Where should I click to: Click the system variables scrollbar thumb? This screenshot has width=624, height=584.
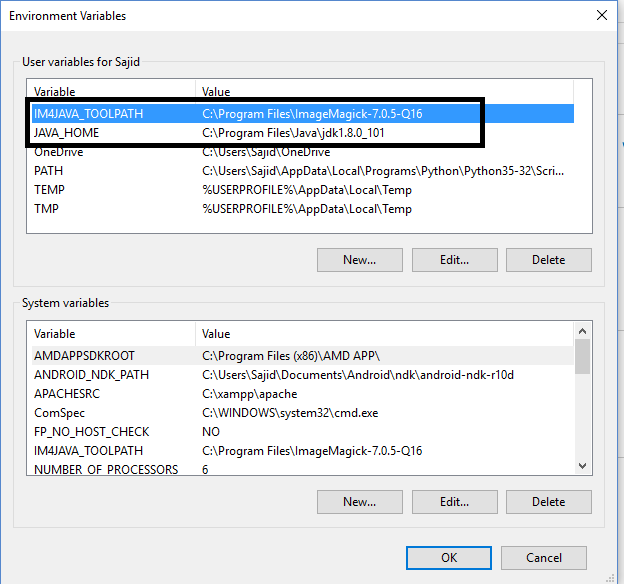pyautogui.click(x=582, y=356)
